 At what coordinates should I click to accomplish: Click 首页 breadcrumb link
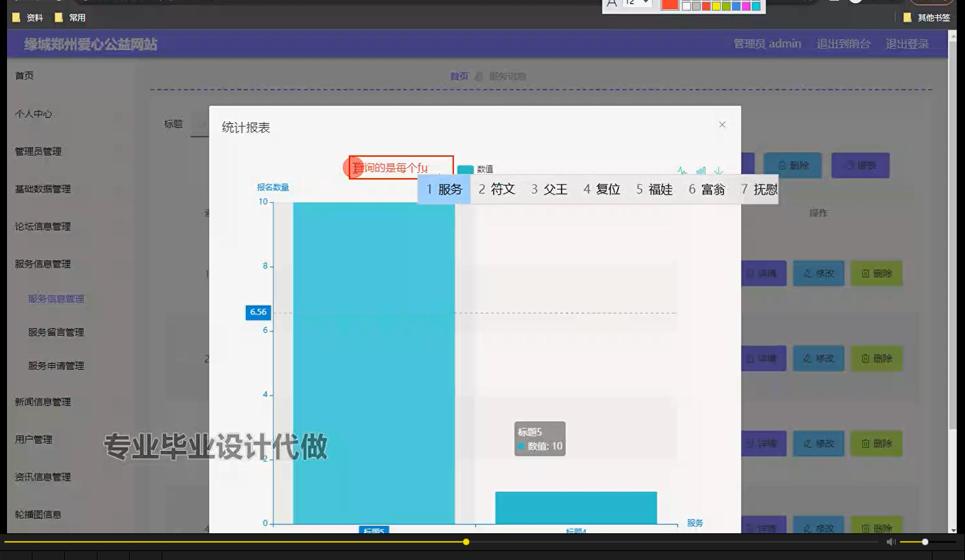[459, 76]
